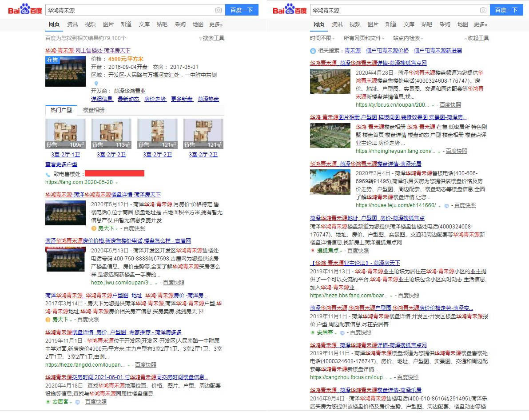Screen dimensions: 529x420
Task: Click the 113㎡ floor plan thumbnail
Action: pyautogui.click(x=111, y=134)
